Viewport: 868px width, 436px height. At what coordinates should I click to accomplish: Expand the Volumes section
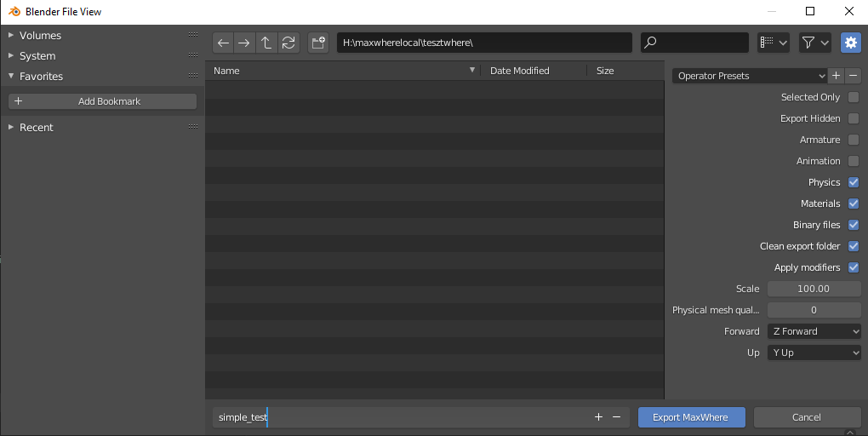(x=10, y=35)
